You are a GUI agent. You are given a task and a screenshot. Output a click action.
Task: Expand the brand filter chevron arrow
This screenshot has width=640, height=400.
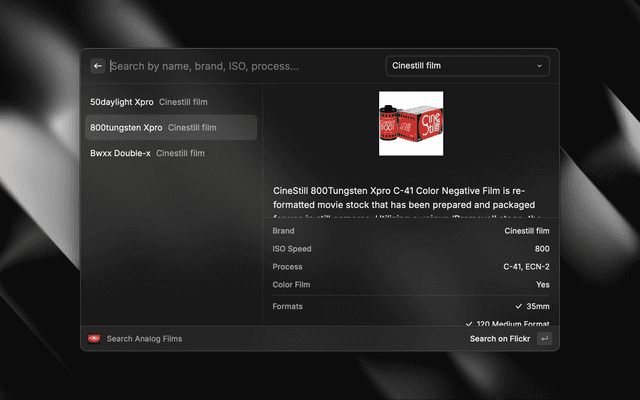point(540,66)
